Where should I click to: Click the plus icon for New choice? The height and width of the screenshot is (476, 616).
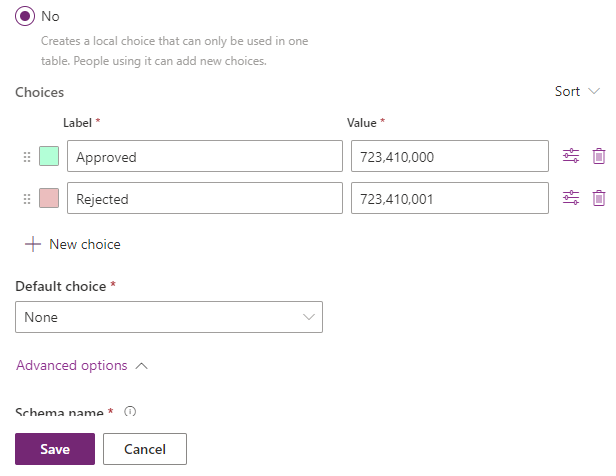click(33, 244)
